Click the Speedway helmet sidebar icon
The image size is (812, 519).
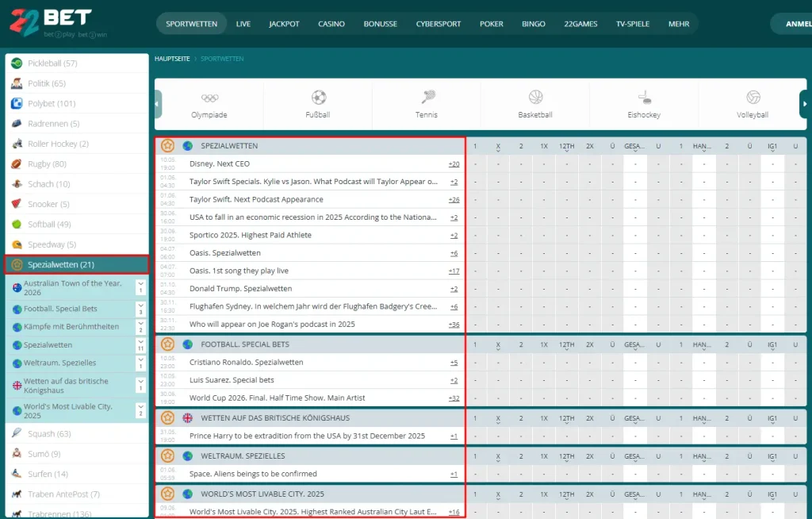(x=17, y=244)
